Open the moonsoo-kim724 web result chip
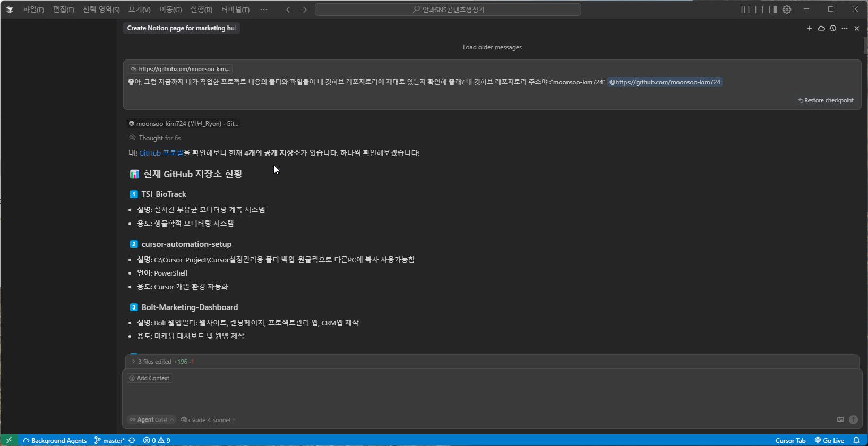 (184, 124)
